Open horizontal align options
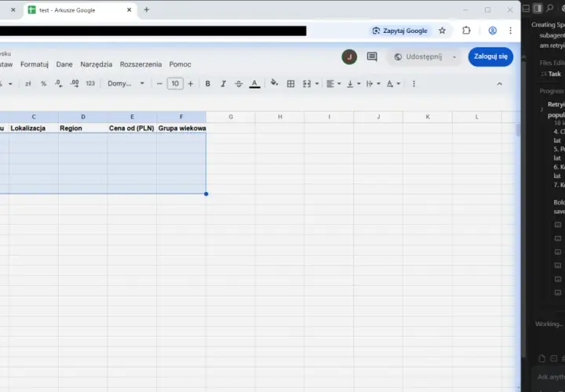 [x=333, y=84]
